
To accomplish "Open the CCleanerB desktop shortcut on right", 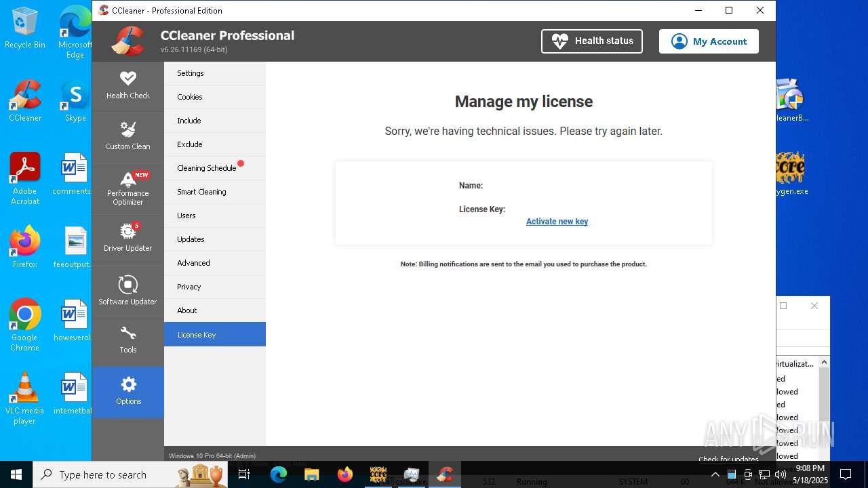I will [x=792, y=101].
